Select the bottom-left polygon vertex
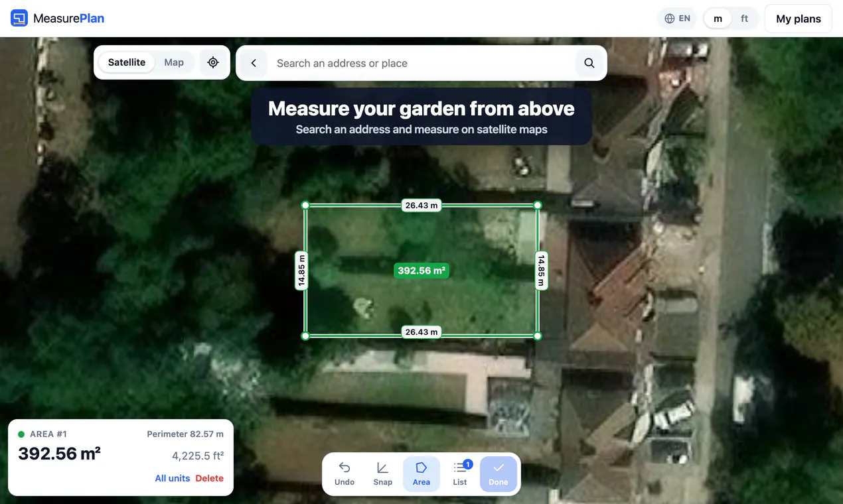This screenshot has width=843, height=504. [x=305, y=336]
